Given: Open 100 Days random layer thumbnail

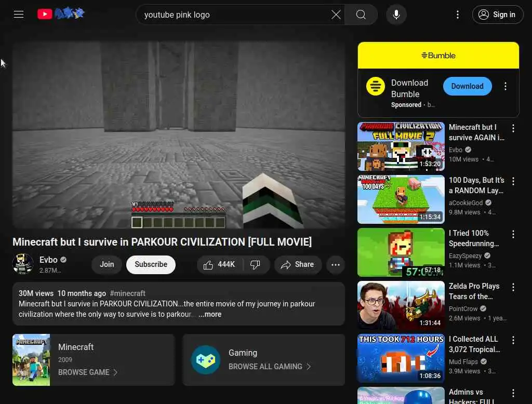Looking at the screenshot, I should (x=401, y=199).
